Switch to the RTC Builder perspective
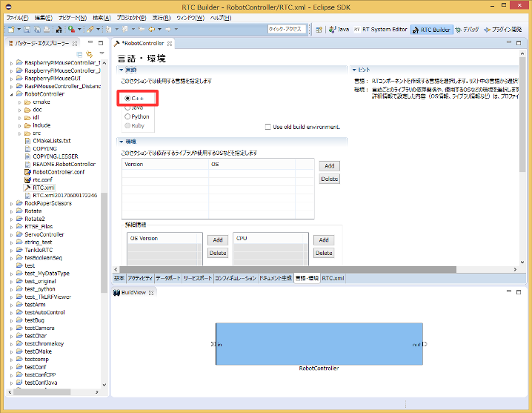This screenshot has height=413, width=532. tap(431, 30)
